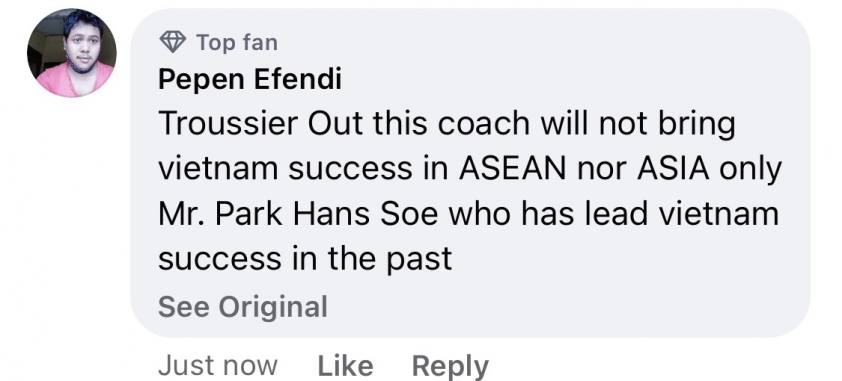Click the word Original in See Original
Screen dimensions: 842x381
tap(273, 307)
